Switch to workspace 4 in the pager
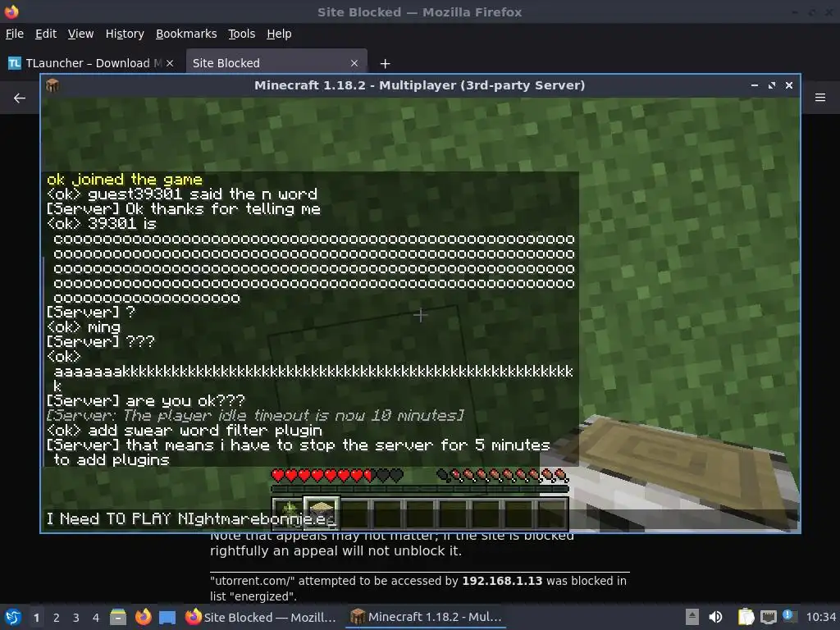The width and height of the screenshot is (840, 630). tap(96, 618)
